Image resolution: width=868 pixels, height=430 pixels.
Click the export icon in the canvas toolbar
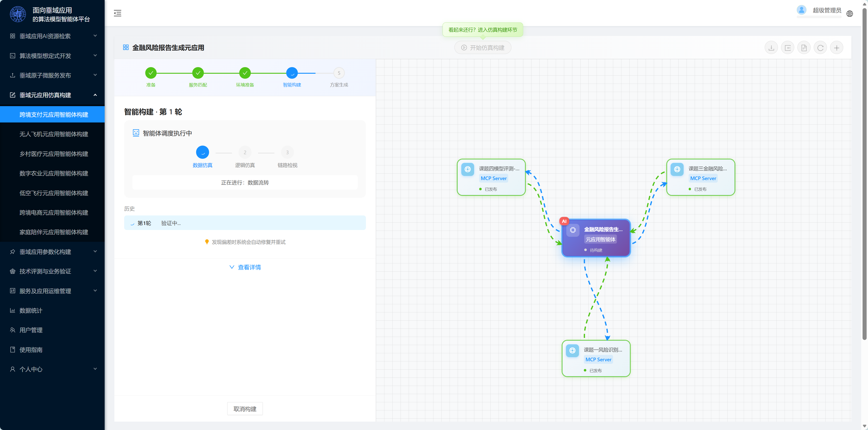coord(787,48)
